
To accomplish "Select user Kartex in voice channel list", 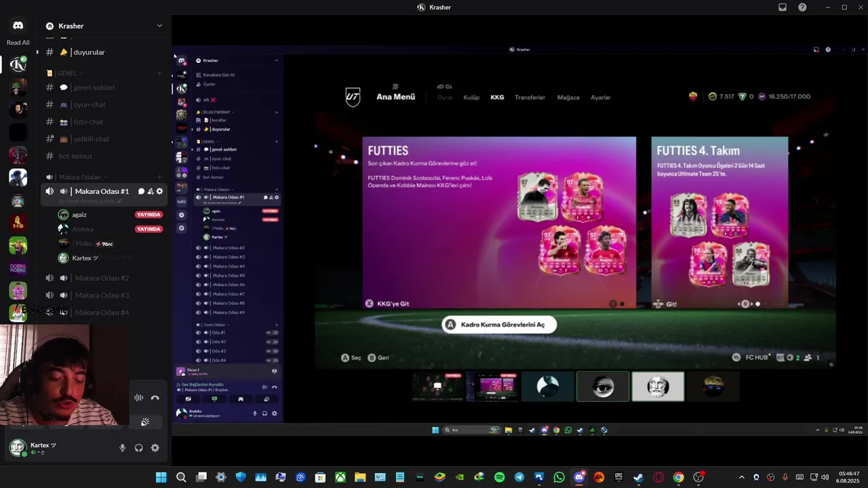I will click(111, 258).
